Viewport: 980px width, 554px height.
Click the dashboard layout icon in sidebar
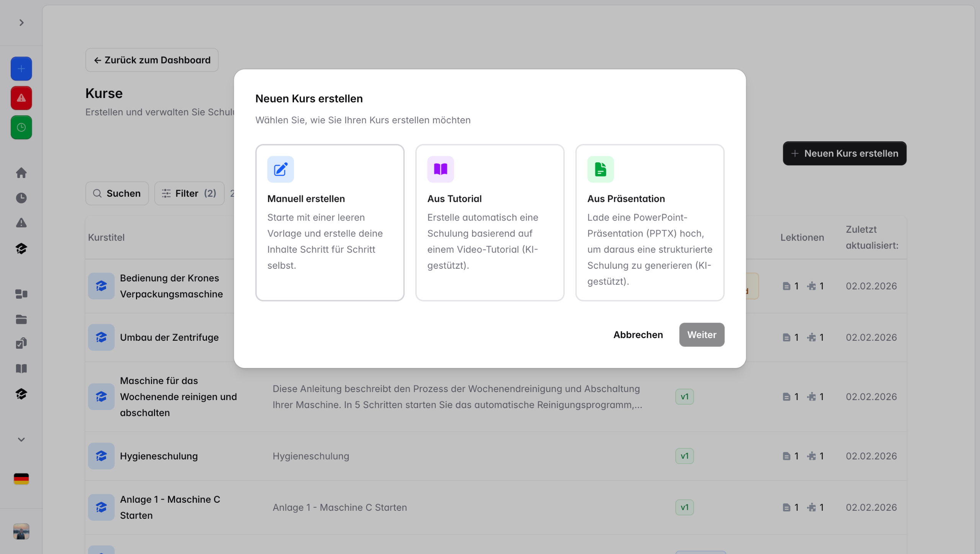click(21, 294)
